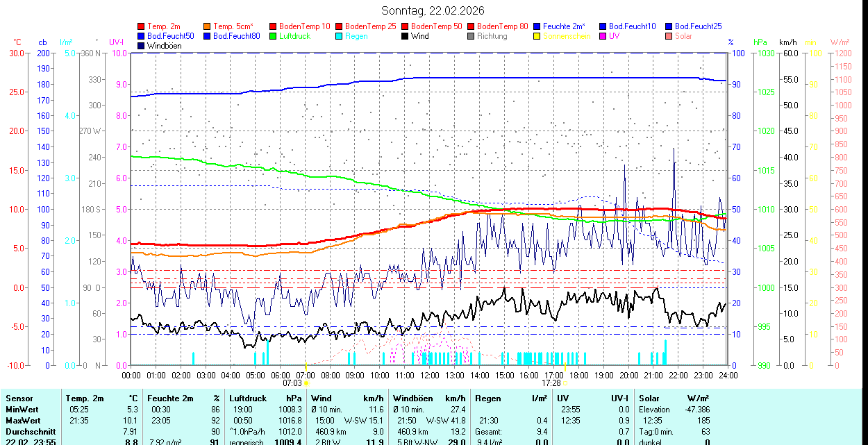This screenshot has width=868, height=445.
Task: Select the Luftdruck column header in the table
Action: click(x=248, y=398)
